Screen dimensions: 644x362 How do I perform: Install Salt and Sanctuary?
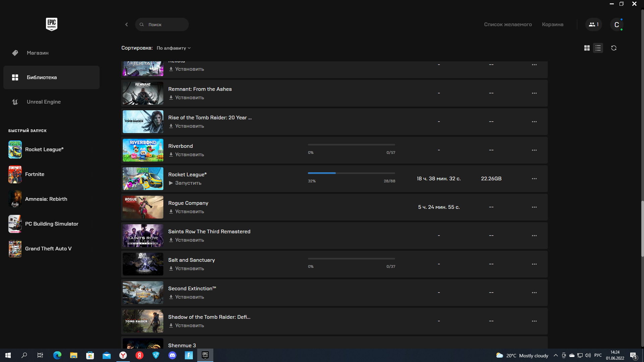click(186, 268)
